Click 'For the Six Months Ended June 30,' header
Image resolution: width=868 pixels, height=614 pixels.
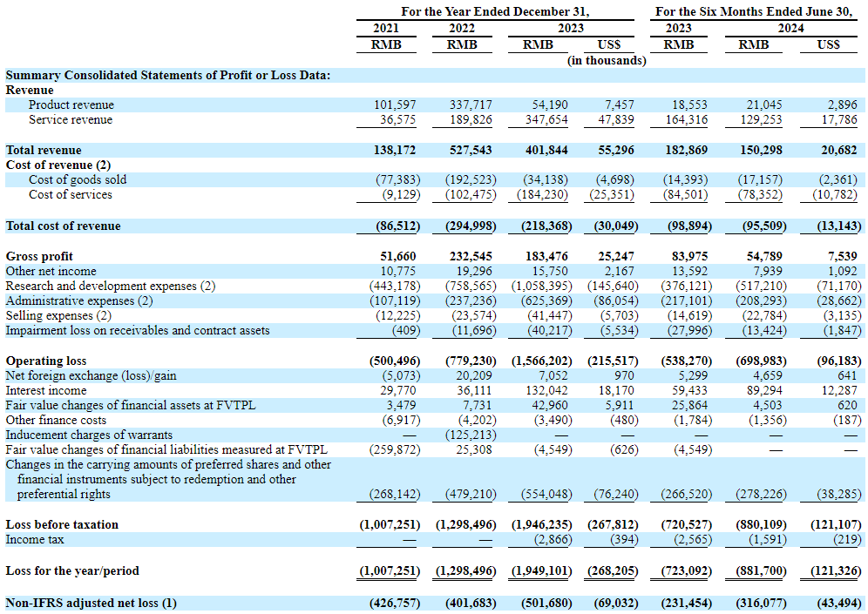click(x=755, y=12)
